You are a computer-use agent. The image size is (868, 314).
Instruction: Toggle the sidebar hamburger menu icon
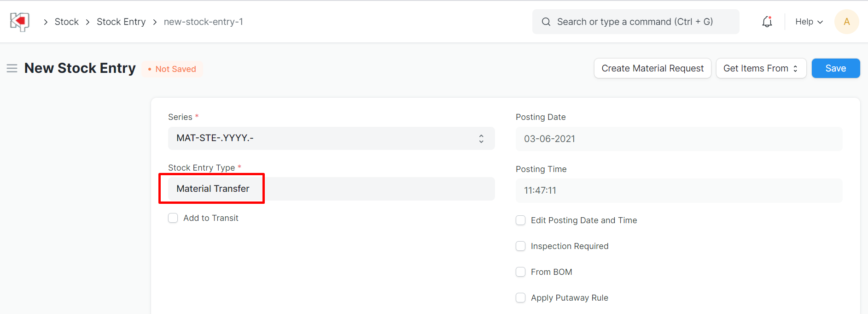tap(12, 69)
